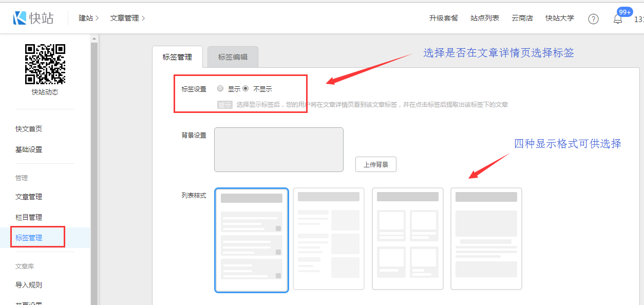Choose the third grid list style layout
The width and height of the screenshot is (644, 305).
(408, 239)
